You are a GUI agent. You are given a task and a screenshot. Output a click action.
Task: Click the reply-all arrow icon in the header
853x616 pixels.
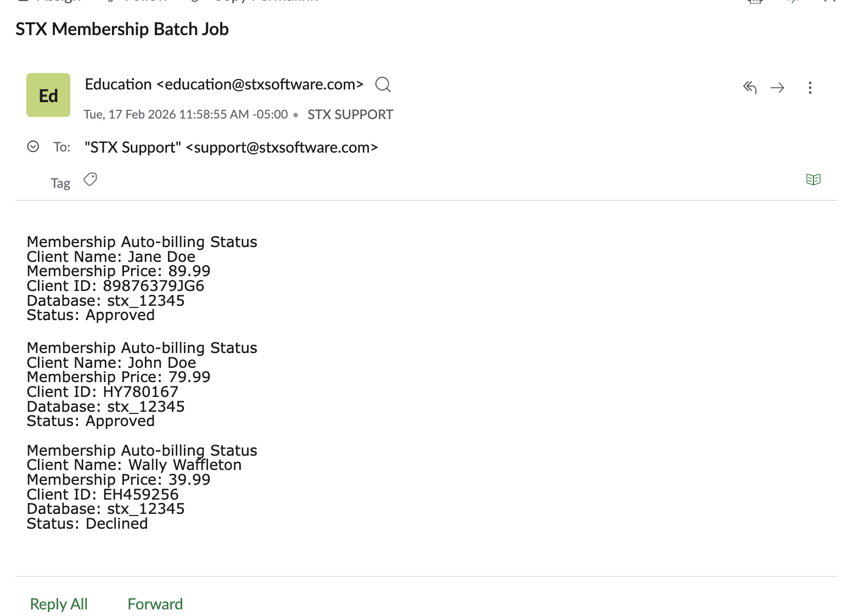tap(750, 88)
